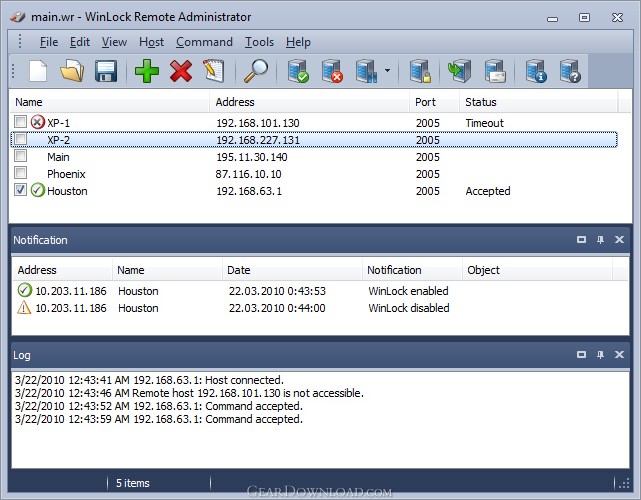Screen dimensions: 641x500
Task: Click the server with envelope message icon
Action: click(495, 71)
